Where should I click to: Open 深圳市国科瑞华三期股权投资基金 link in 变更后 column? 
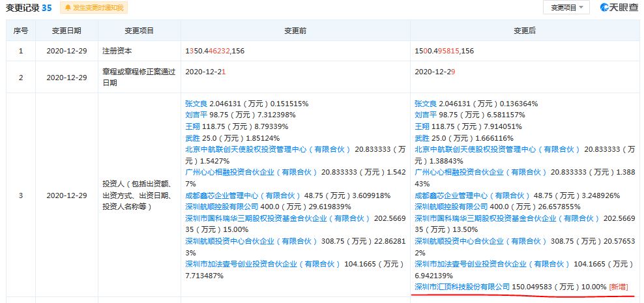coord(507,218)
